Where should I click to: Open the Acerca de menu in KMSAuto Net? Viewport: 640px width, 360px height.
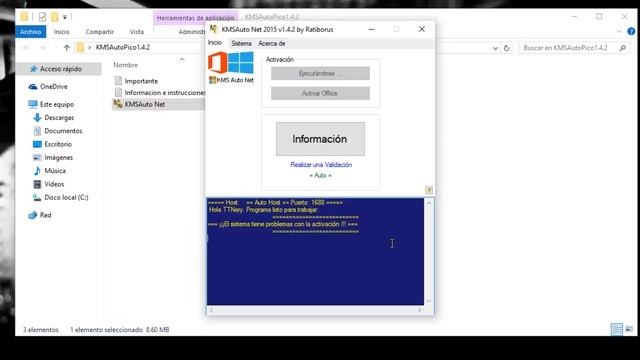pos(271,43)
